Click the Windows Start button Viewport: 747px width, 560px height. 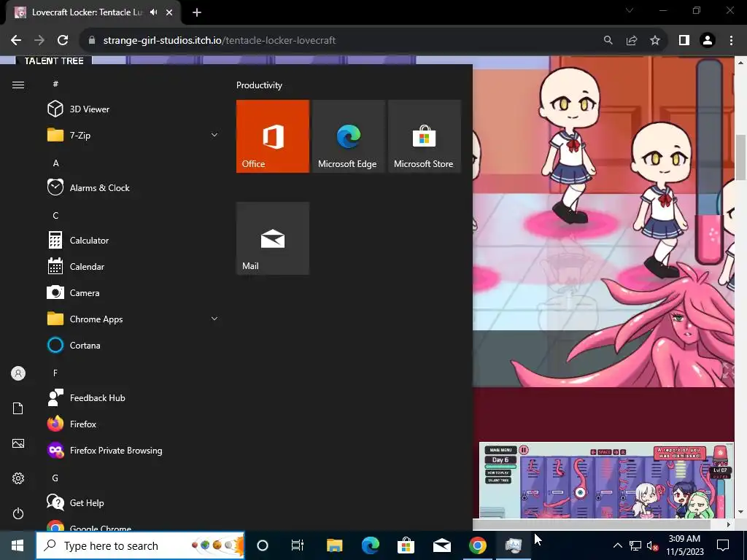(18, 545)
